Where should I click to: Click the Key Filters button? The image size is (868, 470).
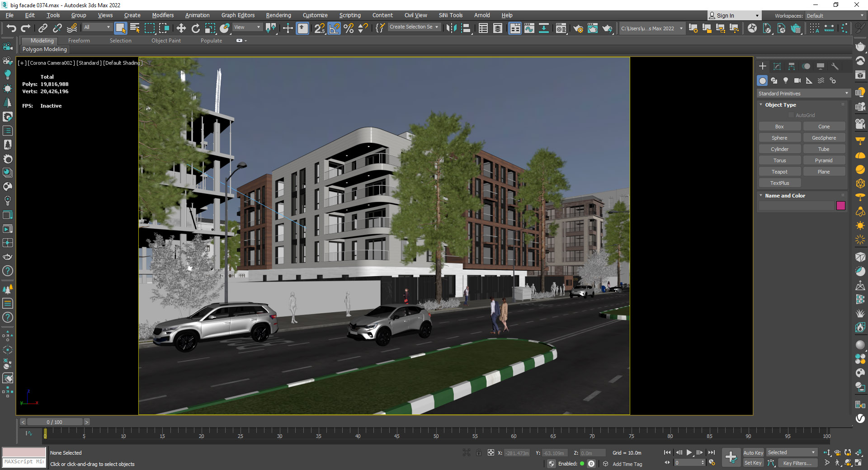pyautogui.click(x=797, y=463)
